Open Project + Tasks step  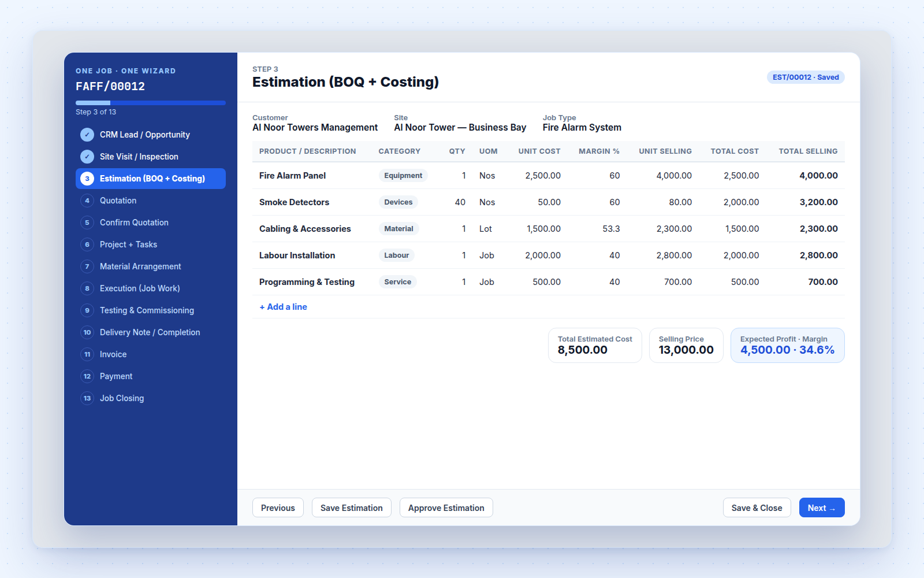[x=151, y=244]
